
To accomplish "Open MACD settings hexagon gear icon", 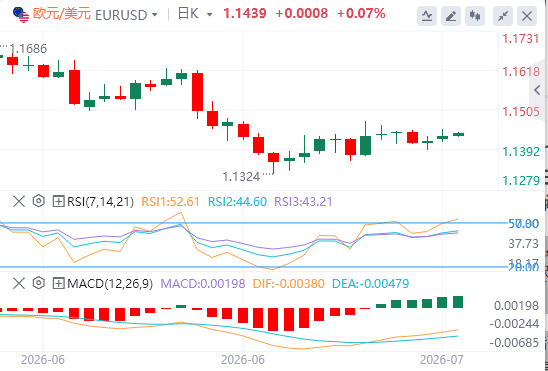I will (x=39, y=283).
